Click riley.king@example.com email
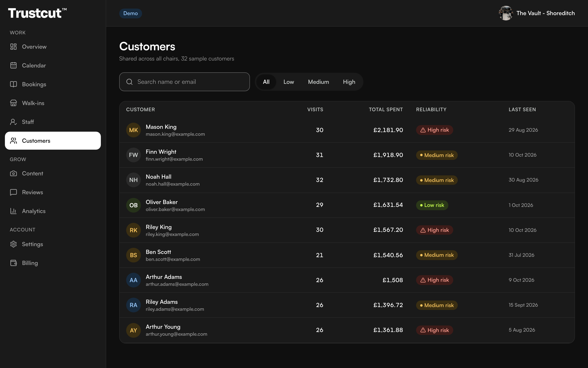The height and width of the screenshot is (368, 588). tap(172, 234)
